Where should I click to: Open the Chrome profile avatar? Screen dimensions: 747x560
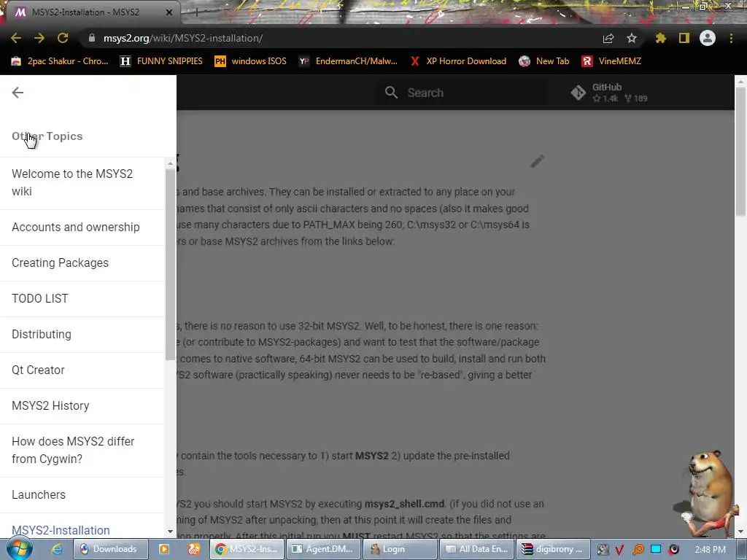click(708, 38)
